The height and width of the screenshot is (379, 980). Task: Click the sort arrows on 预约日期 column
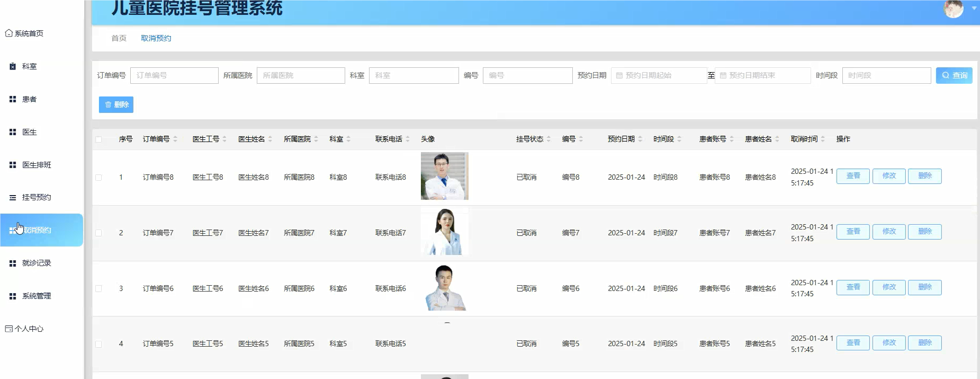[x=640, y=139]
